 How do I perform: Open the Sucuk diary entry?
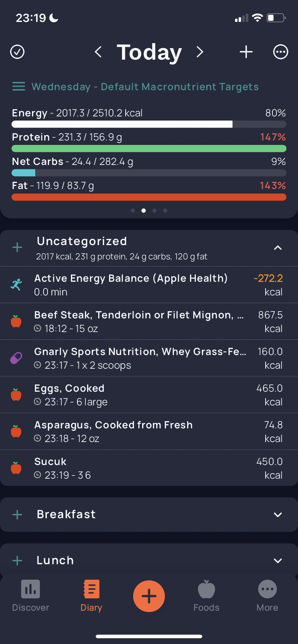click(149, 468)
